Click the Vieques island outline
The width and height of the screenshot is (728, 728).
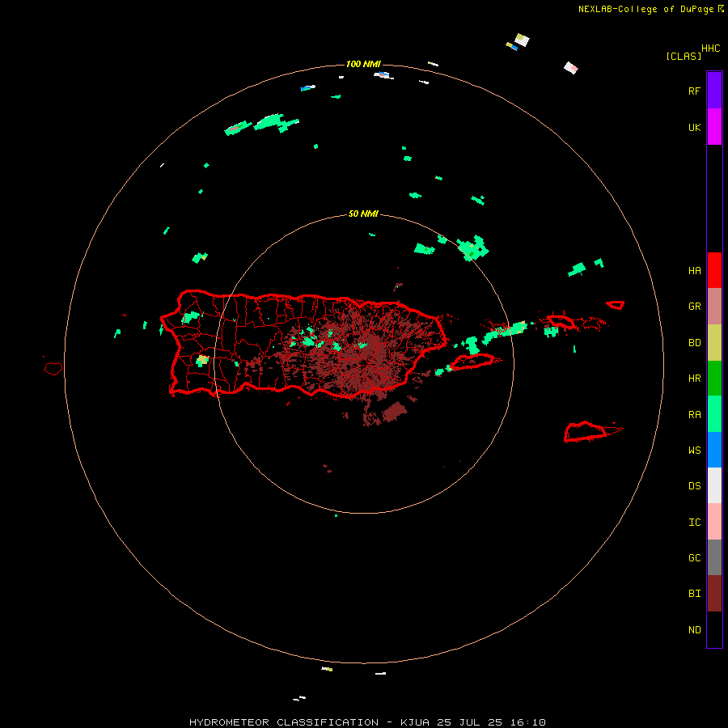(472, 362)
